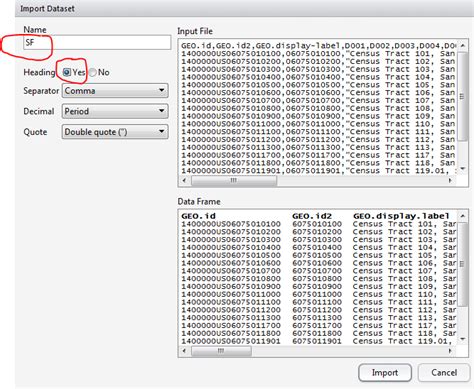Click Data Frame cell 1400000US06075011700
This screenshot has height=389, width=474.
point(231,325)
